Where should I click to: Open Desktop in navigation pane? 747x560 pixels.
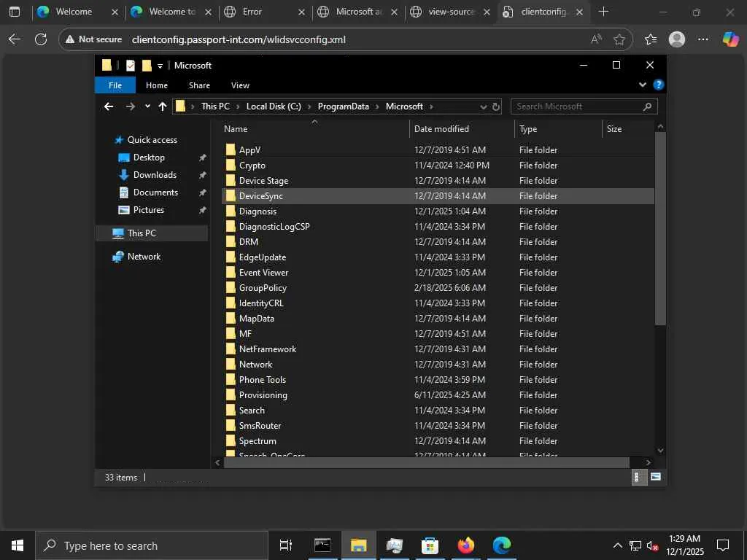[149, 157]
